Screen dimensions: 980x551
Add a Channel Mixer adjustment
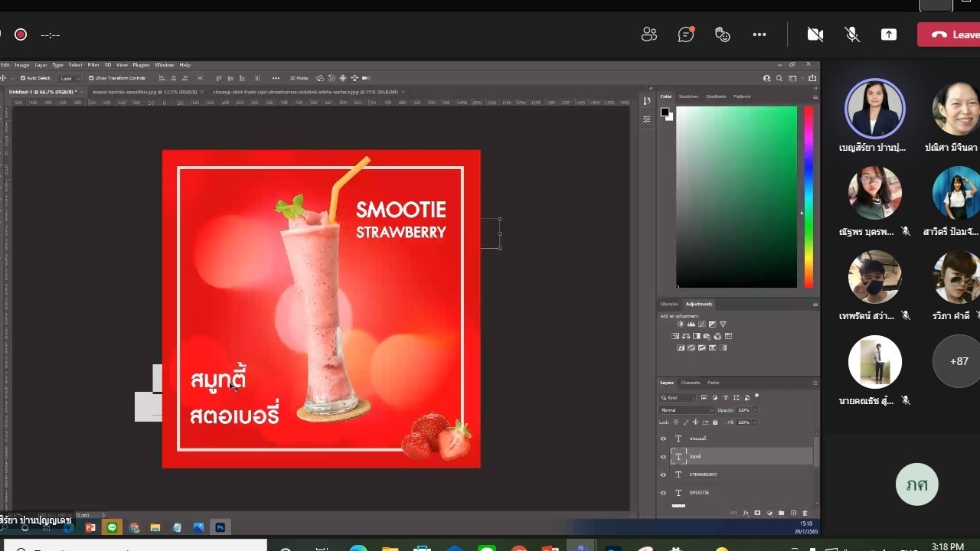pyautogui.click(x=717, y=336)
